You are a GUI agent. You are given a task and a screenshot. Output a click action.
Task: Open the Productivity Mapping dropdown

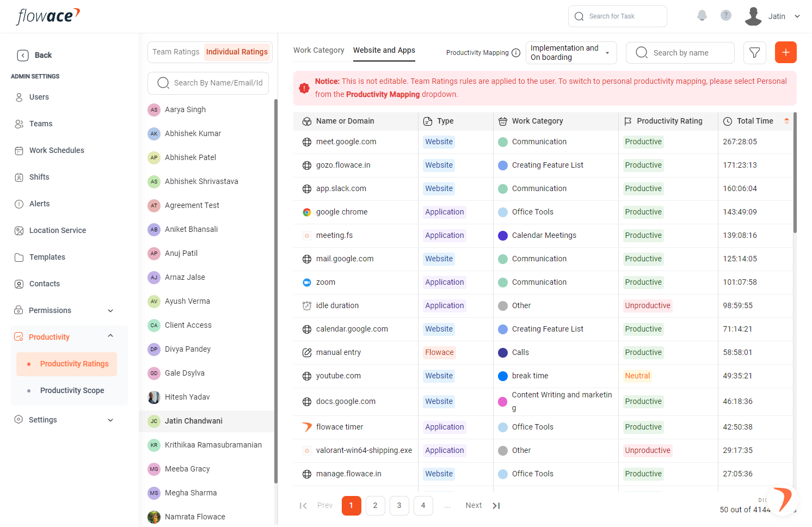point(571,53)
